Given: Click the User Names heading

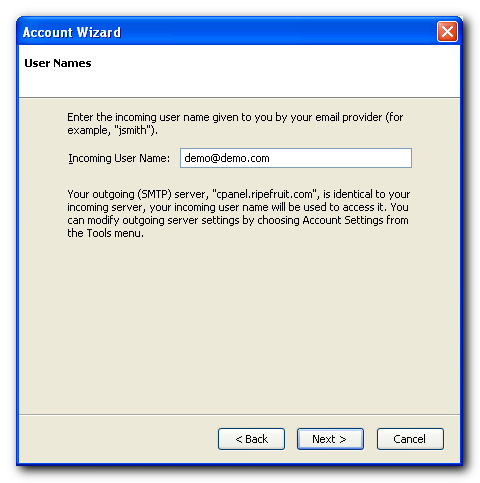Looking at the screenshot, I should pyautogui.click(x=58, y=63).
